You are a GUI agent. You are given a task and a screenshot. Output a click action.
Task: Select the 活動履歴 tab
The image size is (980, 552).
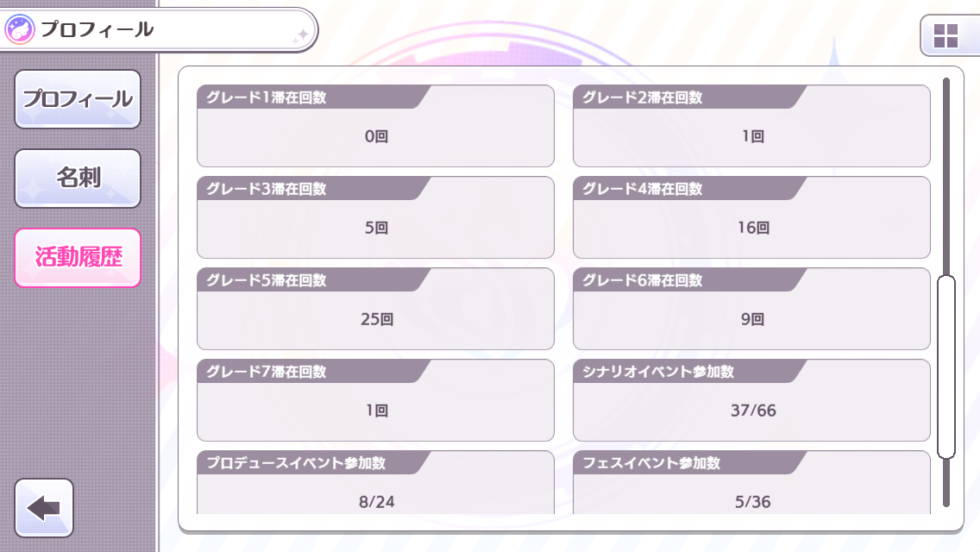coord(78,257)
